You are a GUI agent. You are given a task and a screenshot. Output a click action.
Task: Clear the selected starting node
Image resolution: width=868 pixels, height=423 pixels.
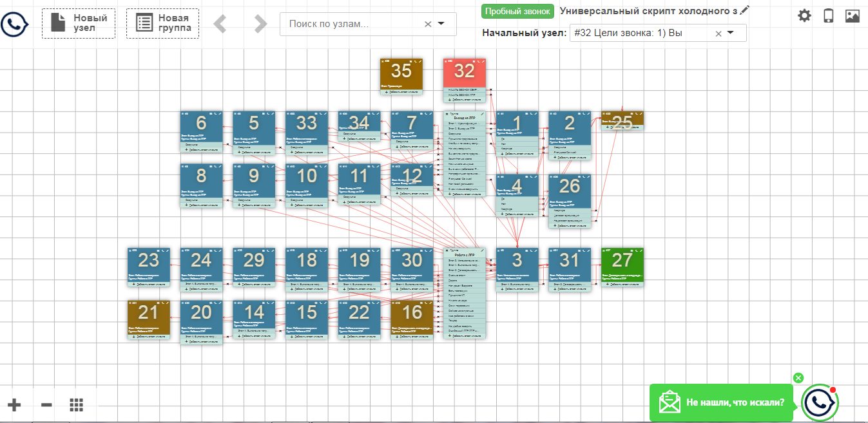[719, 33]
